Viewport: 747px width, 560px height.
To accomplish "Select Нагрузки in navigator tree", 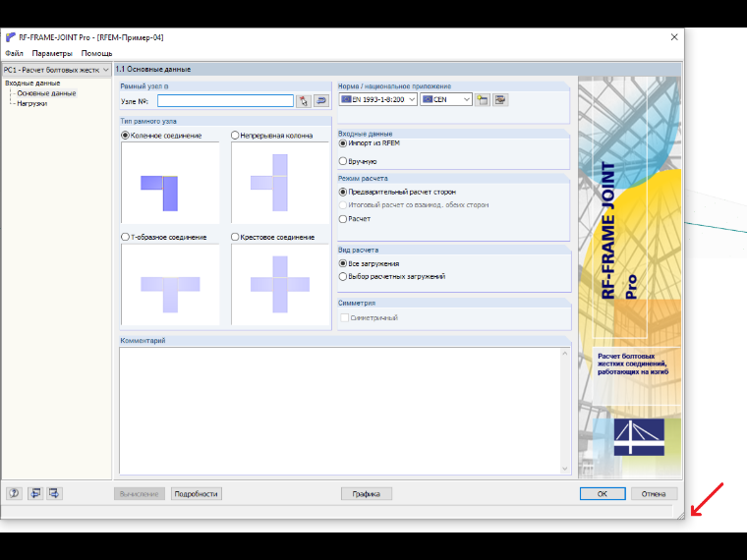I will coord(31,103).
